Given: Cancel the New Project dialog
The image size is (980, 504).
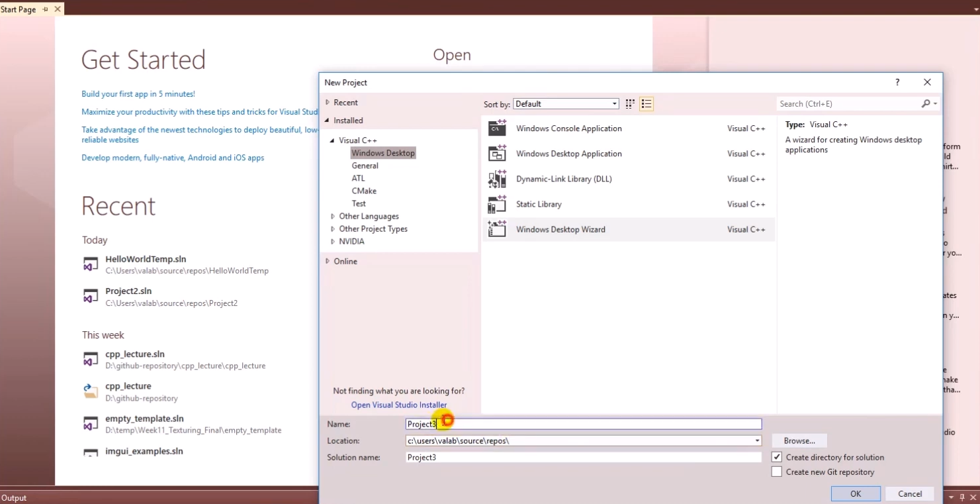Looking at the screenshot, I should tap(910, 493).
